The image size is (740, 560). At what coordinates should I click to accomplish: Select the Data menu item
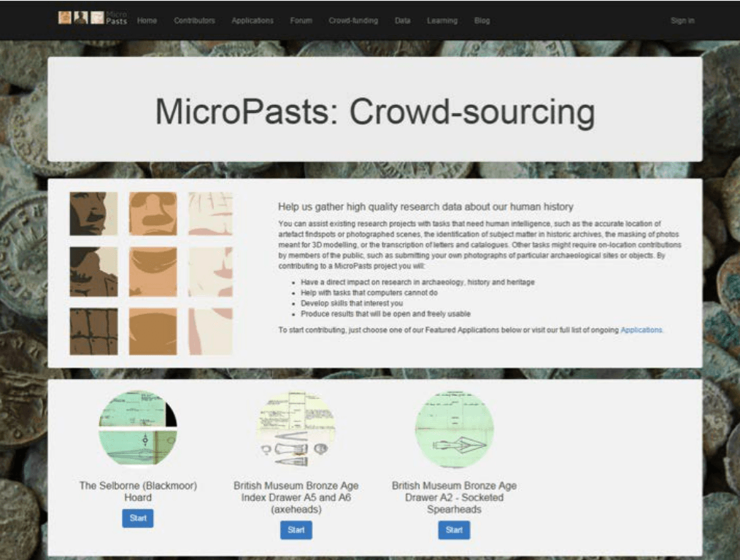pyautogui.click(x=403, y=20)
